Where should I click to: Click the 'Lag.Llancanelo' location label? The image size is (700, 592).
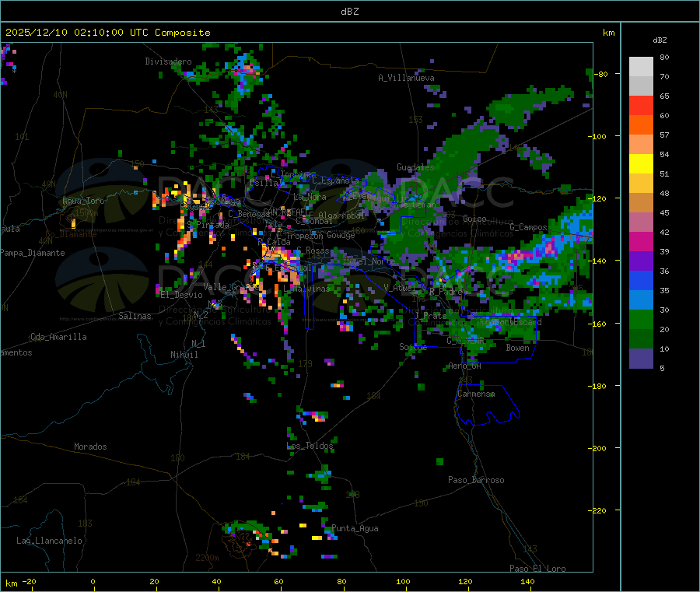point(50,541)
